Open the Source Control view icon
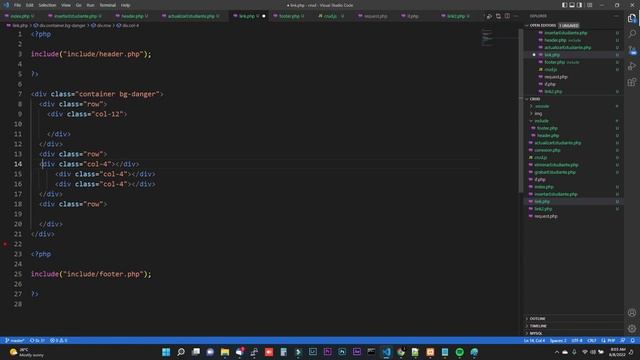640x360 pixels. point(632,50)
